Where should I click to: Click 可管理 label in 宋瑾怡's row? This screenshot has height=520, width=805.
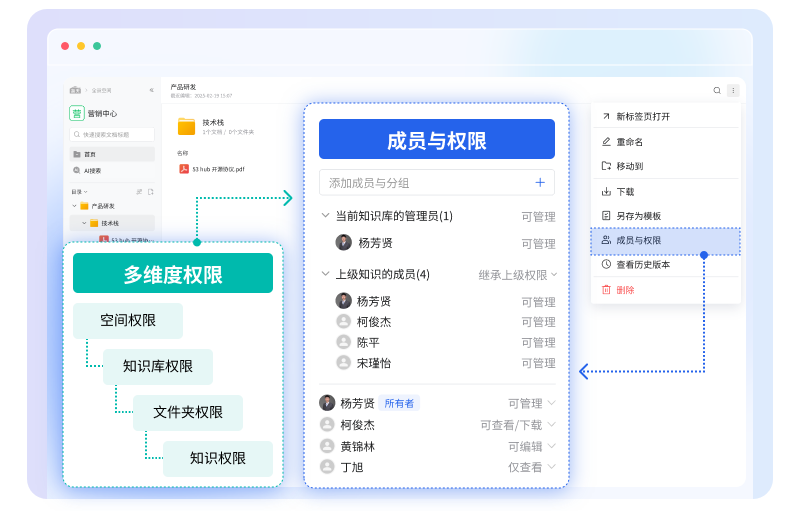[538, 363]
